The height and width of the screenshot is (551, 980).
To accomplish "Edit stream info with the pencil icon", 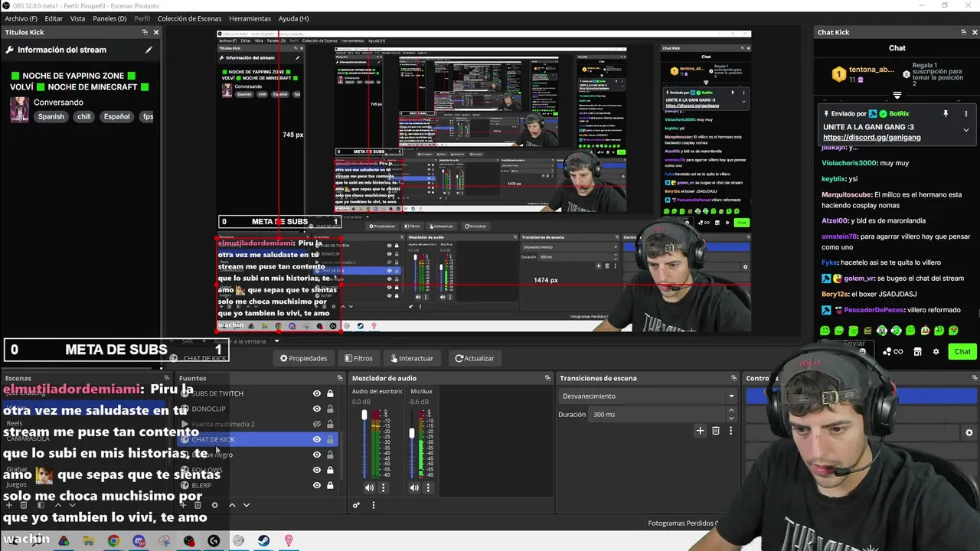I will 149,50.
